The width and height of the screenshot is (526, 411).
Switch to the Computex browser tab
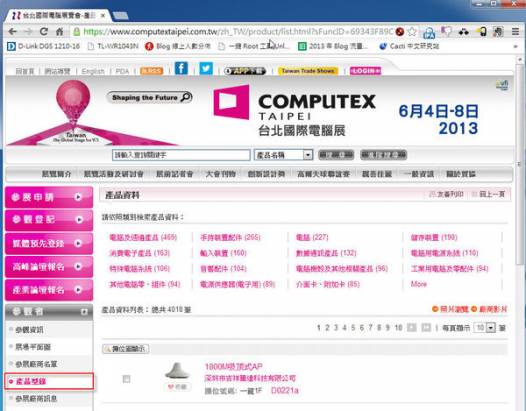coord(58,15)
